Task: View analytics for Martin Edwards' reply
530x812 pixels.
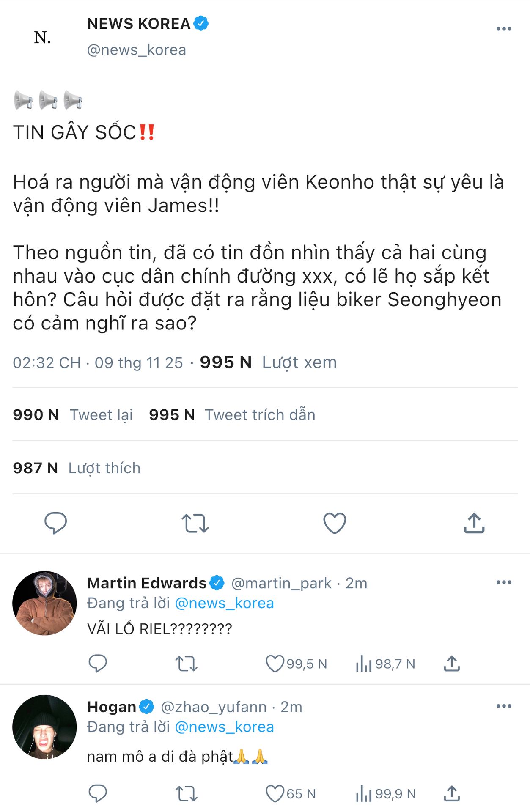Action: tap(363, 664)
